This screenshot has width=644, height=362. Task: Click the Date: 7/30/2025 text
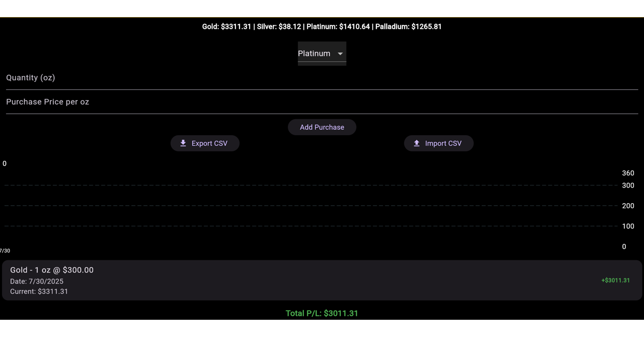coord(37,282)
